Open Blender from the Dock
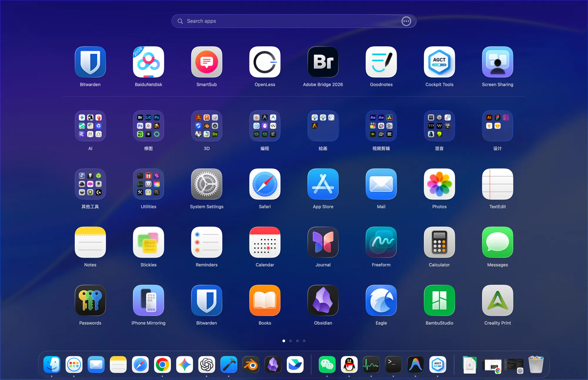This screenshot has height=380, width=588. point(251,365)
